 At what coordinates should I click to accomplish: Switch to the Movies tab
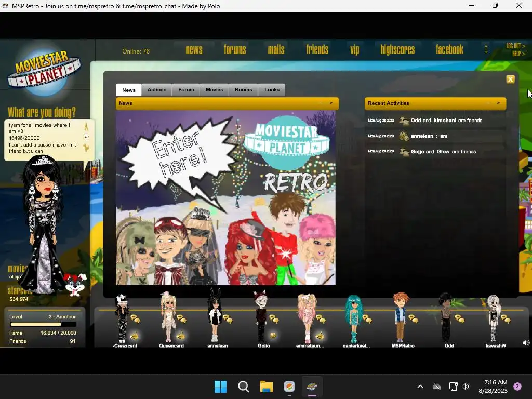(215, 89)
